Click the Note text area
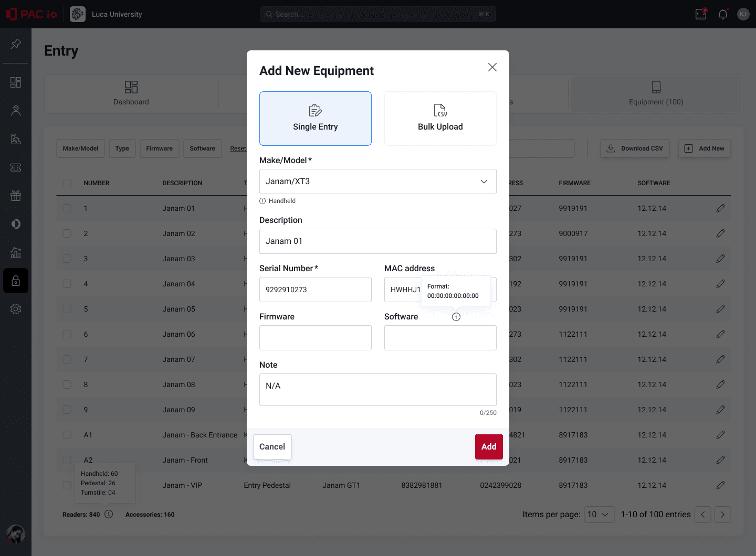Image resolution: width=756 pixels, height=556 pixels. 378,390
